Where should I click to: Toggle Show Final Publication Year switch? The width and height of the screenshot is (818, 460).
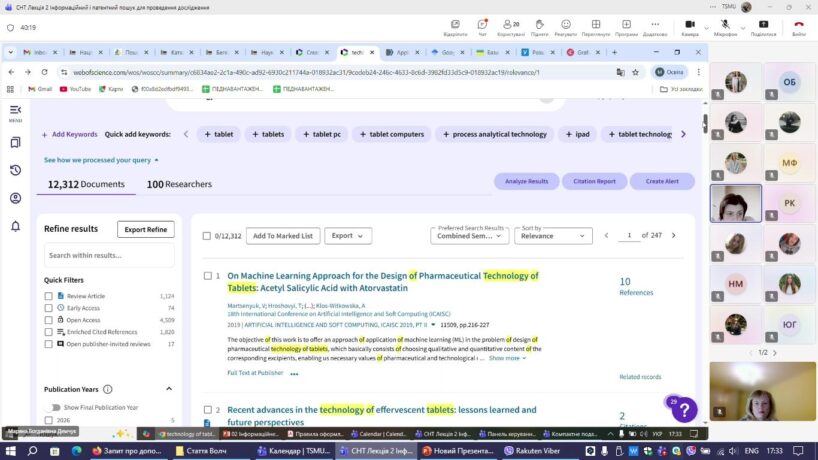53,407
